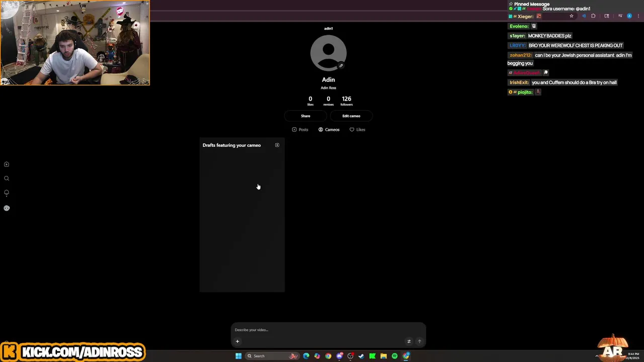Open the Sora home feed icon

click(7, 164)
